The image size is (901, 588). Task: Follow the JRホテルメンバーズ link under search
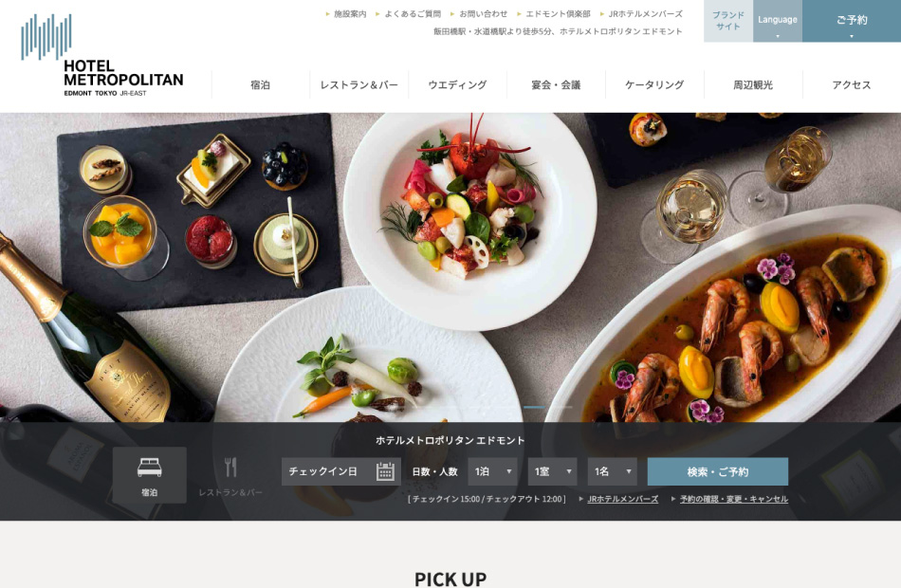[623, 499]
